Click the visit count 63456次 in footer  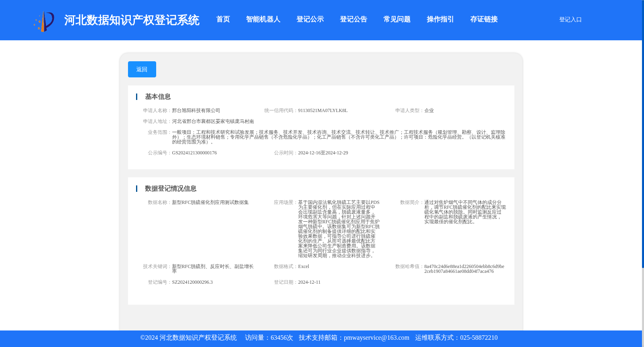[282, 338]
